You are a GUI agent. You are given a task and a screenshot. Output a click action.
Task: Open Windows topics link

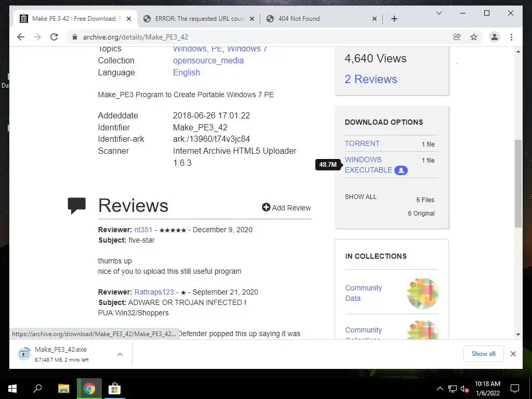click(190, 49)
